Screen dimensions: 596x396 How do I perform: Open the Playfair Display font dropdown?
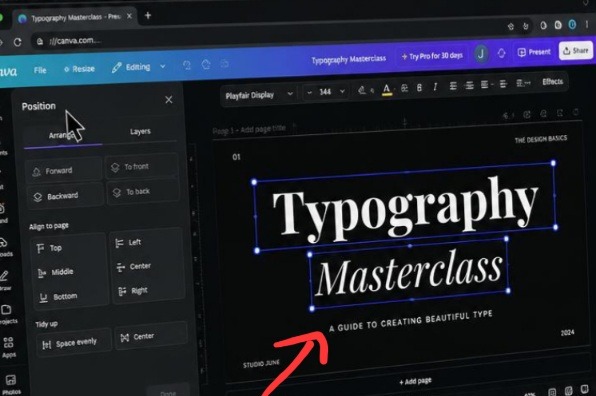(259, 95)
